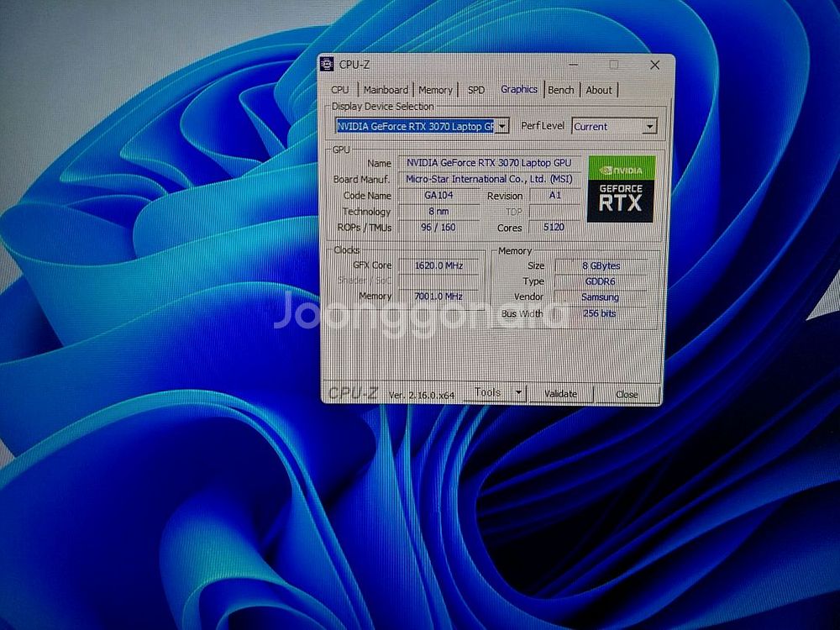Click the NVIDIA GeForce RTX logo

click(x=621, y=189)
